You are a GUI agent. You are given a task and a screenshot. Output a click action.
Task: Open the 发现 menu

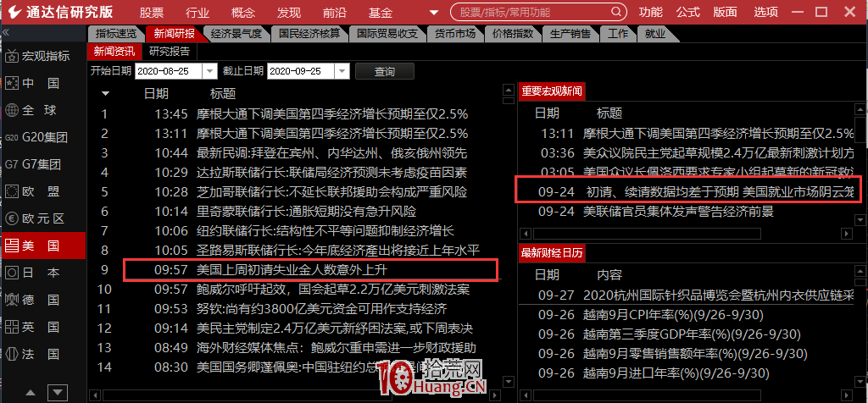[289, 12]
